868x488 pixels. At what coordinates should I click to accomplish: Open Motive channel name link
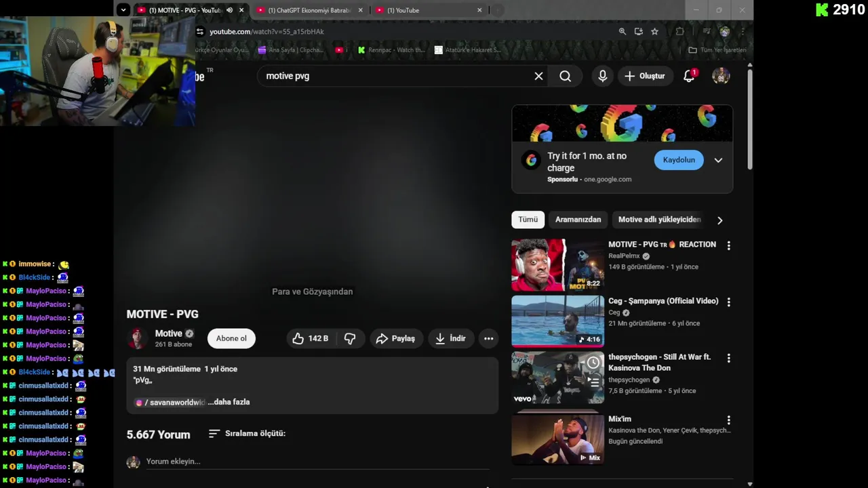click(168, 333)
